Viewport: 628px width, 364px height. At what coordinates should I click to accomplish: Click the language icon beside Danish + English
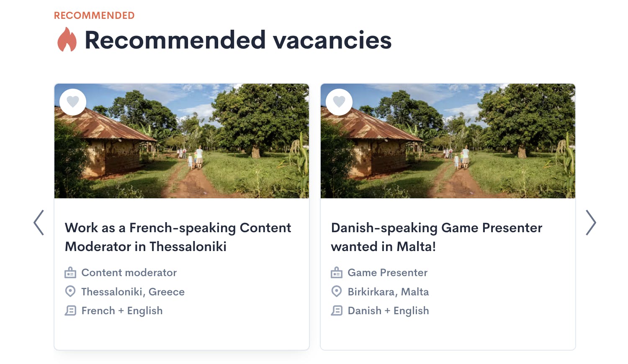[337, 310]
